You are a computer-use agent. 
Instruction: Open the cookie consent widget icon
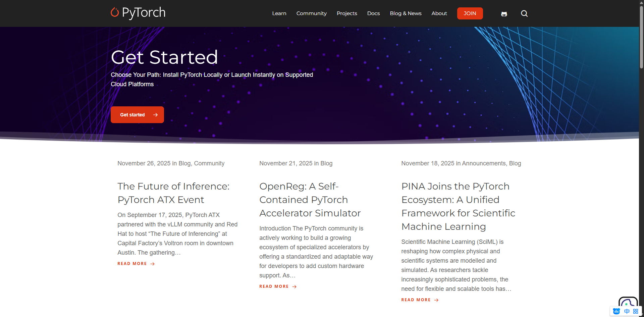[x=628, y=302]
